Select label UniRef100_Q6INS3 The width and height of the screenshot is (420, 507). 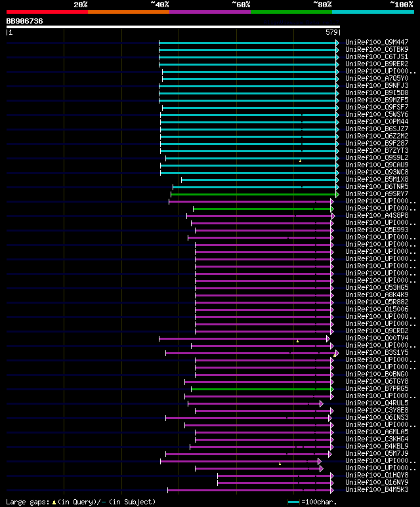[377, 417]
